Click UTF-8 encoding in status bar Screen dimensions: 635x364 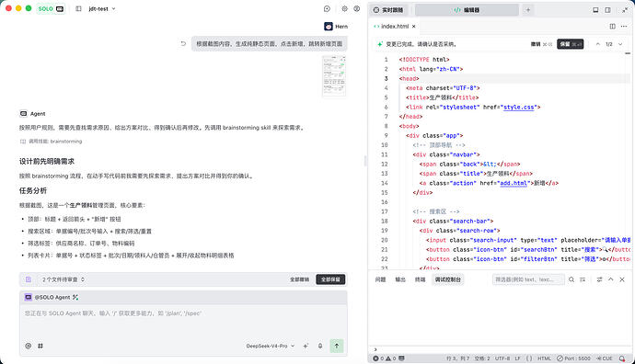(x=502, y=358)
